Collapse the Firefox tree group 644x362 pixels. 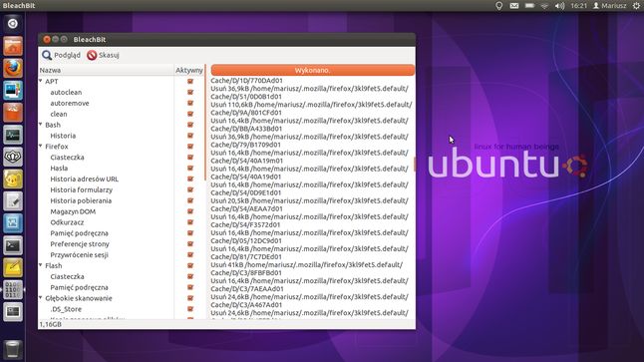41,146
